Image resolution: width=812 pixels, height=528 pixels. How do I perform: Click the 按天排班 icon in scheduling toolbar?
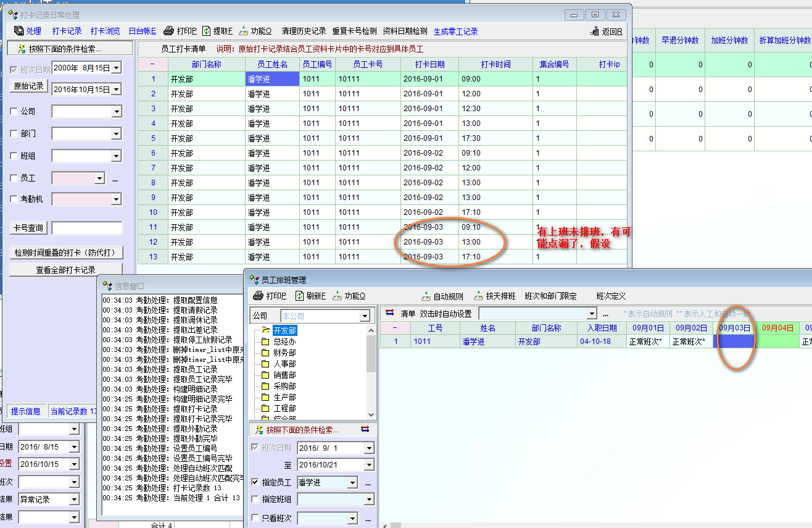(x=479, y=296)
